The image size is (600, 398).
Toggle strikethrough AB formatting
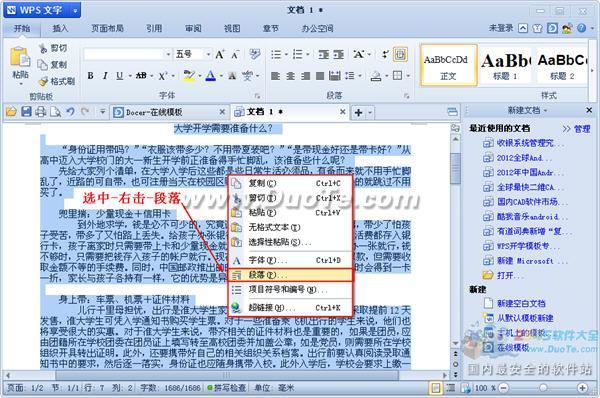(141, 76)
